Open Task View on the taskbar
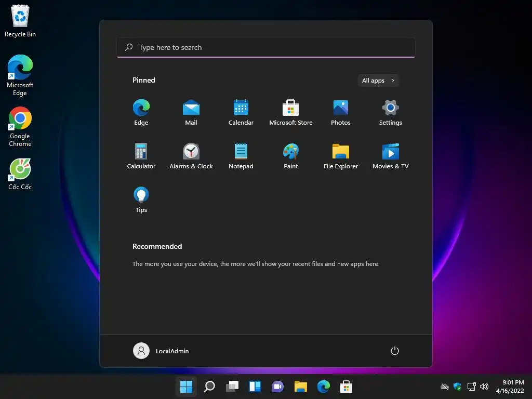This screenshot has width=532, height=399. pos(232,387)
